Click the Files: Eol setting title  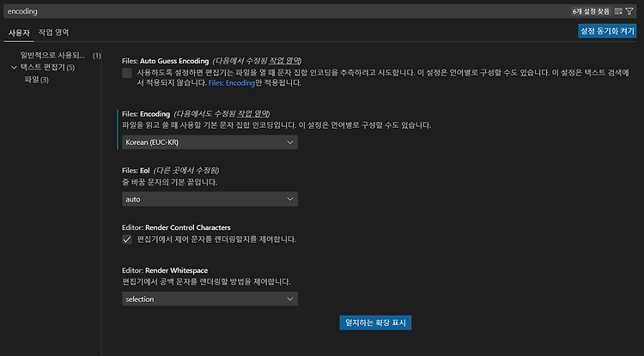tap(136, 171)
